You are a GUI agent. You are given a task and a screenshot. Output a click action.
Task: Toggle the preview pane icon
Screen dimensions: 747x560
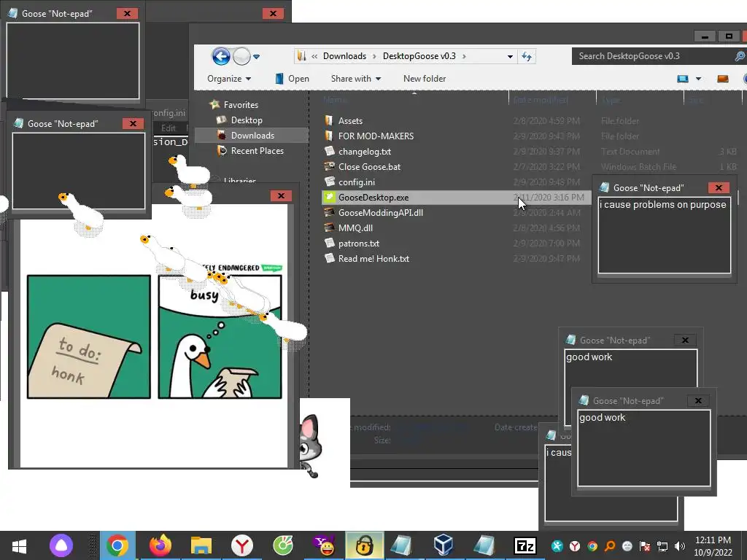pos(723,79)
